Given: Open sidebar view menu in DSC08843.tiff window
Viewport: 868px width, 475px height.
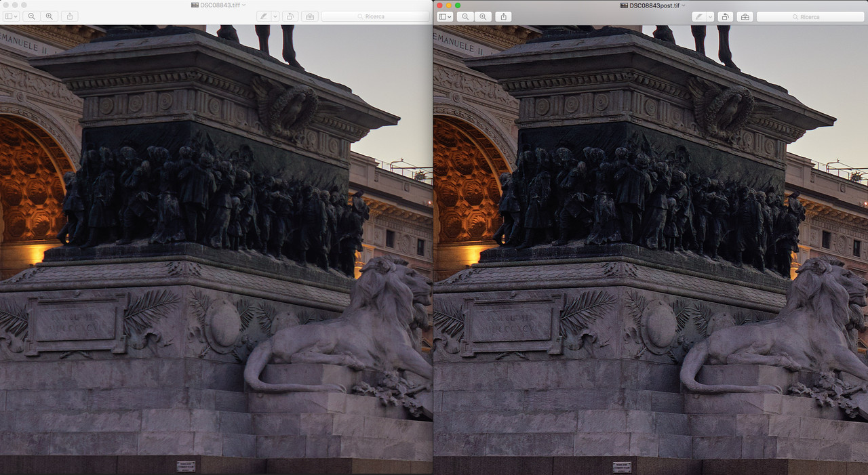Looking at the screenshot, I should [11, 16].
